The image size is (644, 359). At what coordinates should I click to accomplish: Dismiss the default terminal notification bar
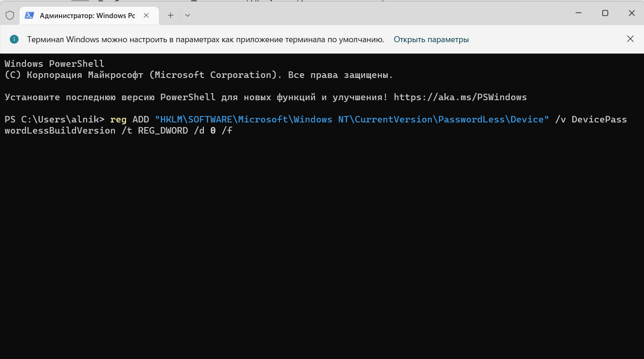630,39
